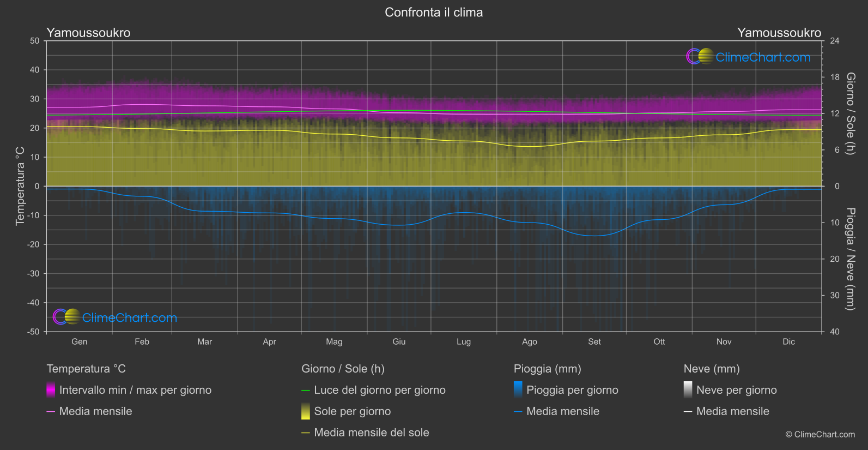
Task: Click the © ClimeChart.com copyright text
Action: (x=820, y=434)
